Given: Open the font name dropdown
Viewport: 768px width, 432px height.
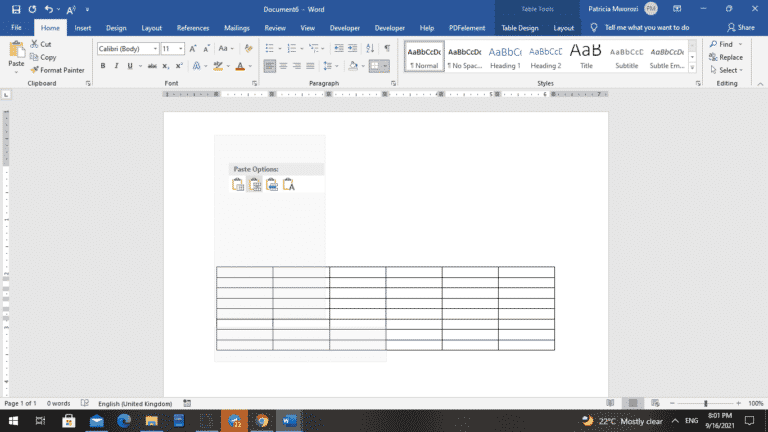Looking at the screenshot, I should [x=155, y=48].
